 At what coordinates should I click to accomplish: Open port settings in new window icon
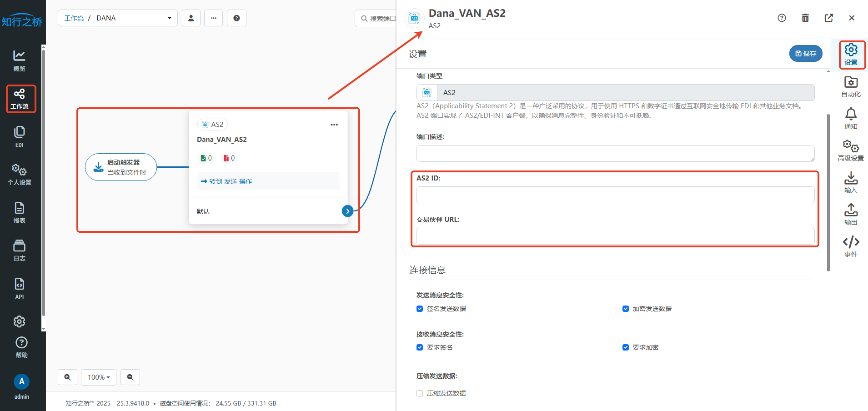828,18
